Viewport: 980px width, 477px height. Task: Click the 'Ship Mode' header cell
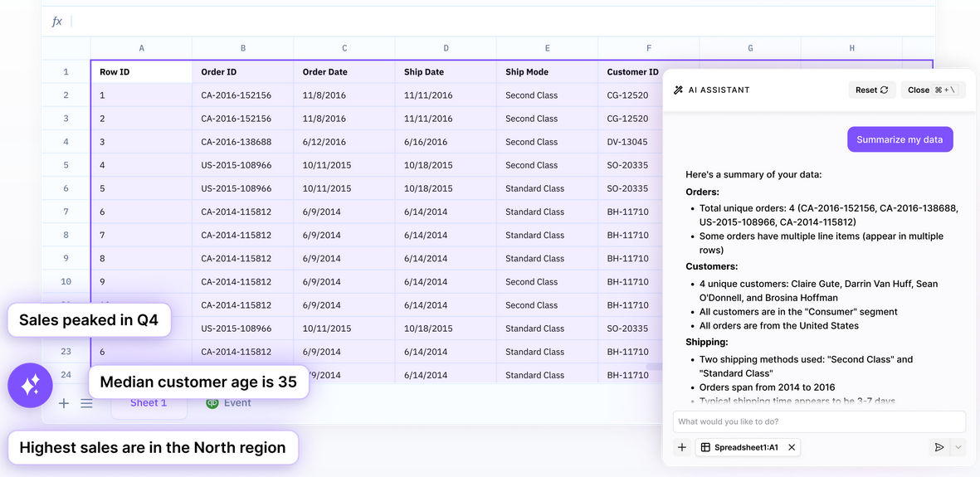pos(548,72)
